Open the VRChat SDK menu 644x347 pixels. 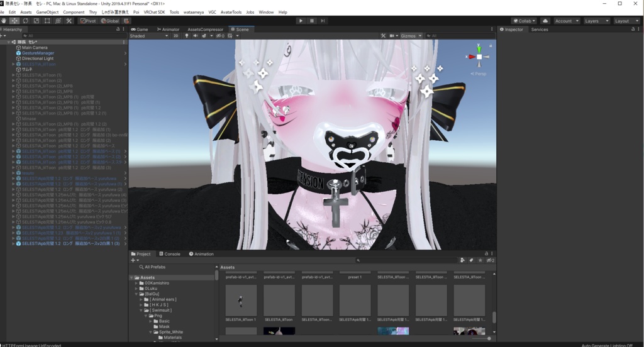(155, 12)
